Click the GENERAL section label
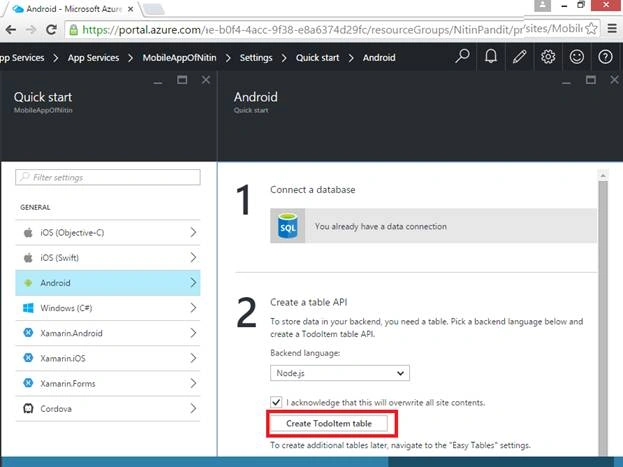The image size is (623, 467). point(35,207)
